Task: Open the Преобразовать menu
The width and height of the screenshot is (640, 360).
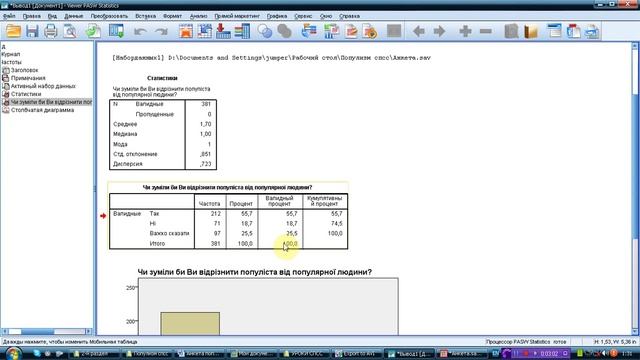Action: [x=109, y=16]
